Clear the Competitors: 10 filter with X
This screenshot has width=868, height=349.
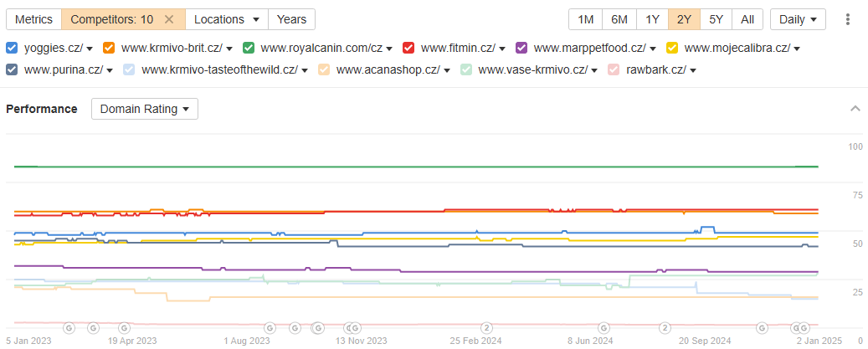pos(169,19)
